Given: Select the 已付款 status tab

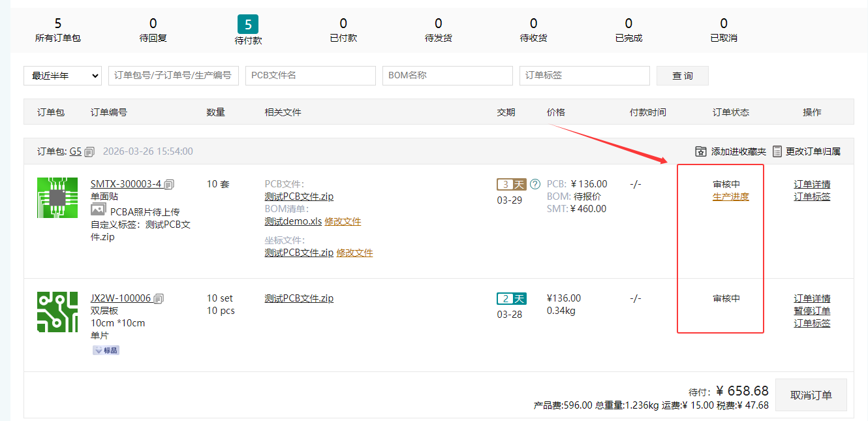Looking at the screenshot, I should click(343, 31).
